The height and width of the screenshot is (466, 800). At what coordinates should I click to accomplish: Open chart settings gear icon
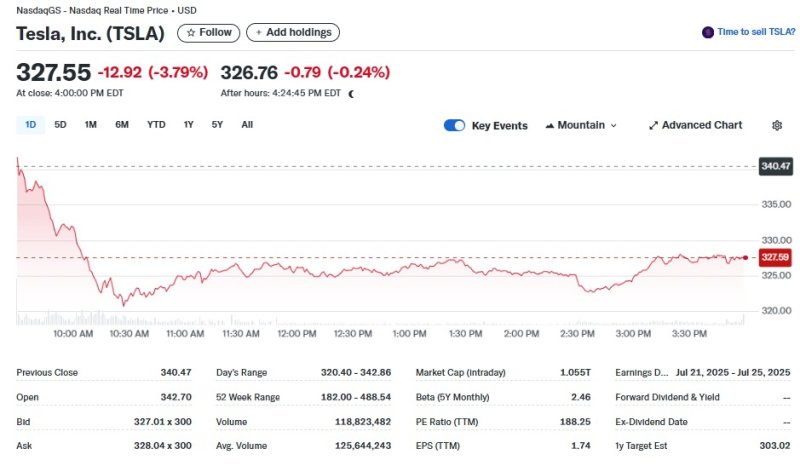777,125
